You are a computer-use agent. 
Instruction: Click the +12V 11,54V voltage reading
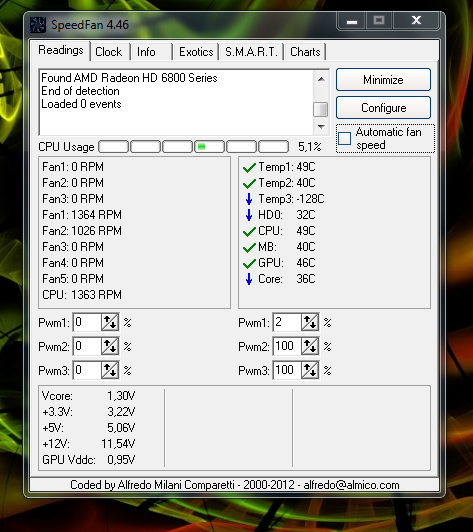[88, 443]
